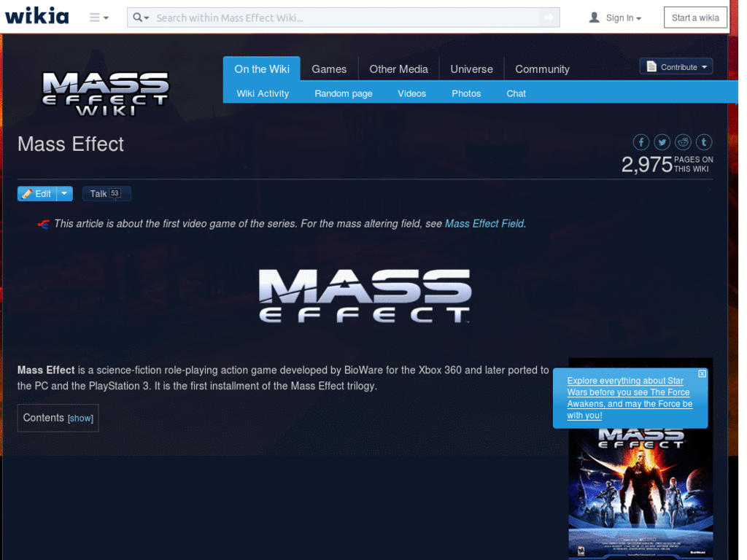Click the 2,975 pages count
Screen dimensions: 747x560
click(667, 164)
